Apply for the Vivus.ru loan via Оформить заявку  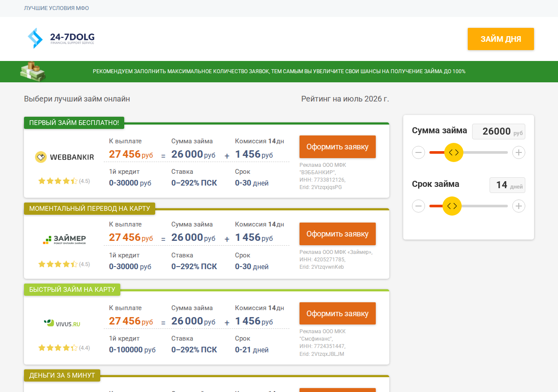pyautogui.click(x=337, y=314)
